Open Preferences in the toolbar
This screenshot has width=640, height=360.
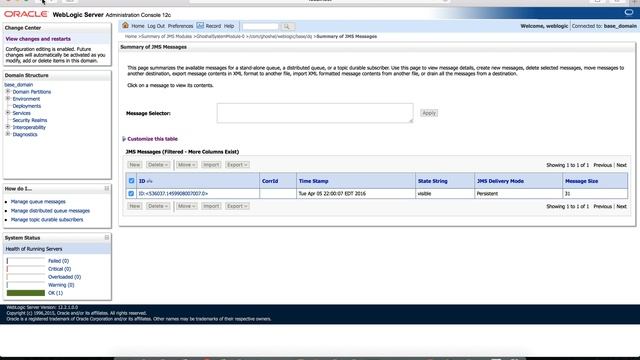click(180, 26)
